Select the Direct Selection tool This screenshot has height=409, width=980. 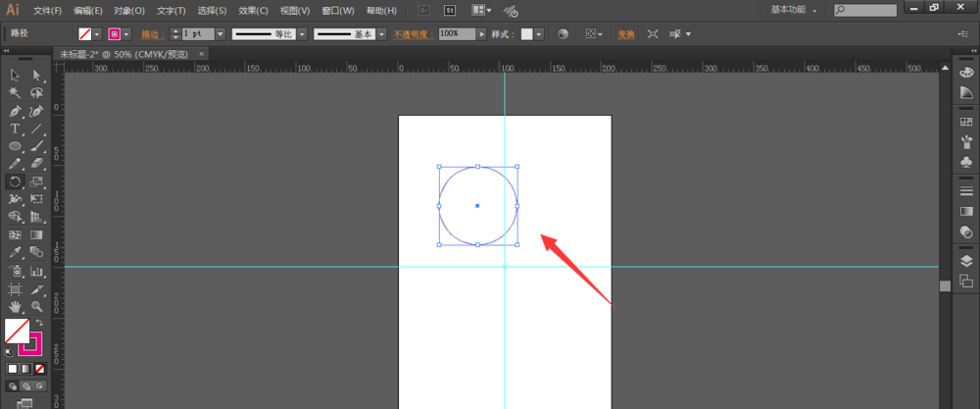point(36,76)
